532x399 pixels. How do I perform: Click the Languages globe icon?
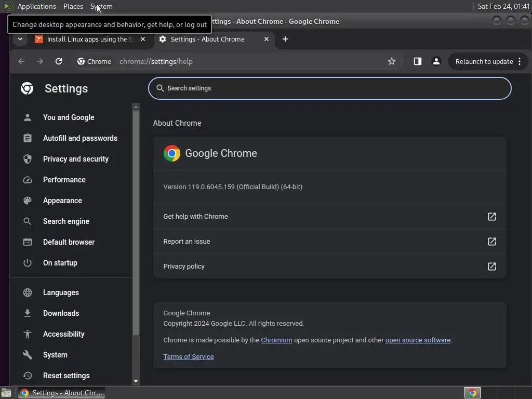tap(28, 292)
